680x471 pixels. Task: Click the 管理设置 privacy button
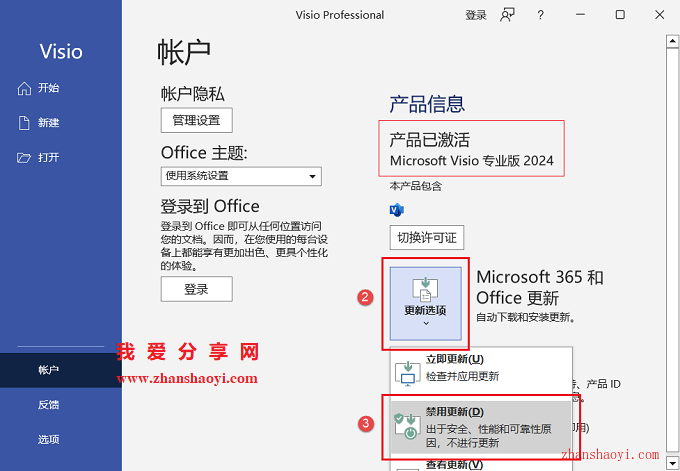tap(196, 120)
